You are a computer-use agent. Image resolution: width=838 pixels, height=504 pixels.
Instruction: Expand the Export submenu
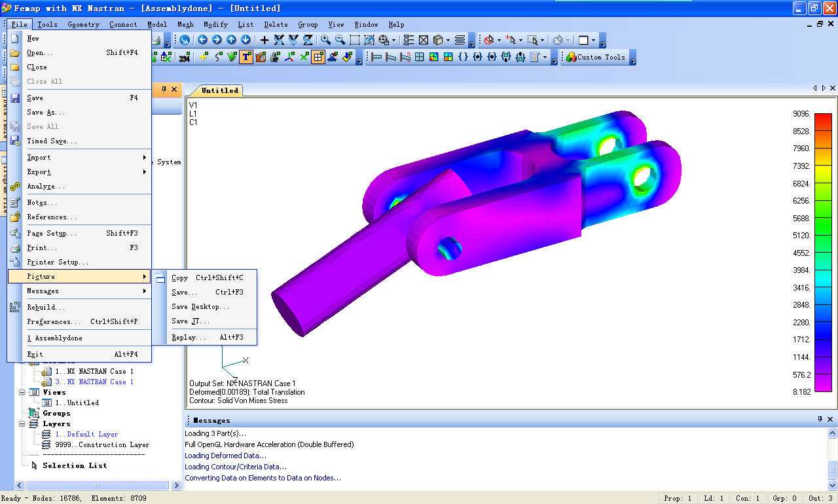coord(80,171)
